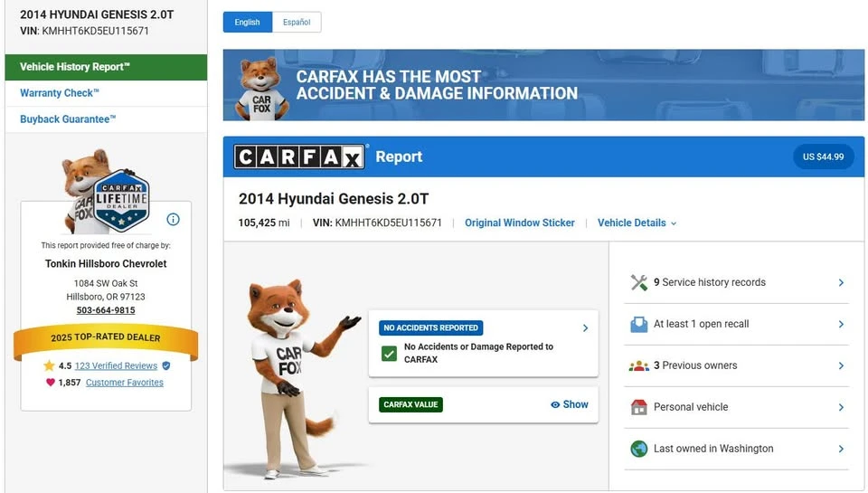Click the verified shield badge icon

(166, 365)
